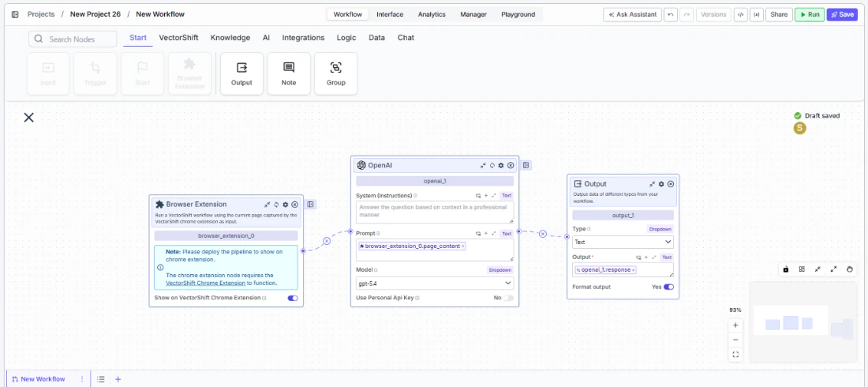Viewport: 868px width, 387px height.
Task: Click the canvas lock icon
Action: tap(785, 269)
